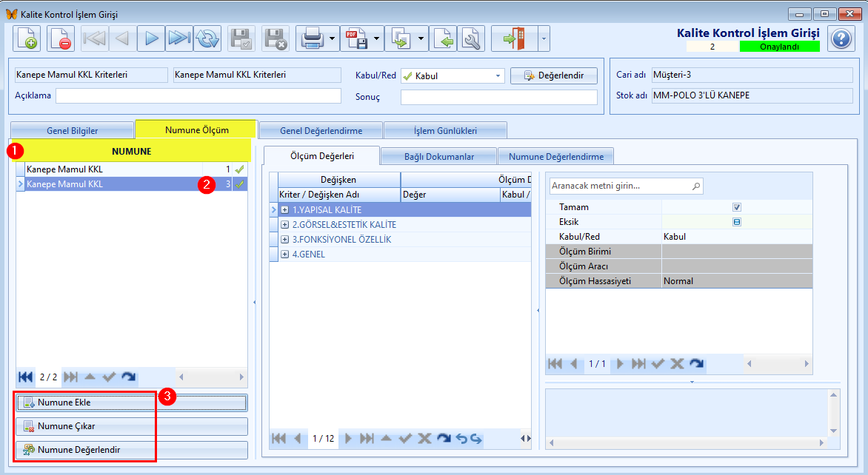Screen dimensions: 868x475
Task: Click the refresh arrow in NUMUNE list navigator
Action: [128, 377]
